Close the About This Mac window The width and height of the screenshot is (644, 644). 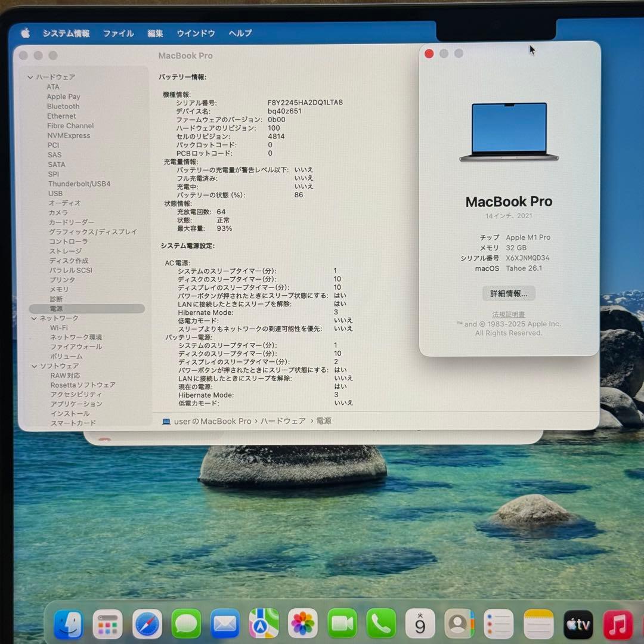(429, 54)
